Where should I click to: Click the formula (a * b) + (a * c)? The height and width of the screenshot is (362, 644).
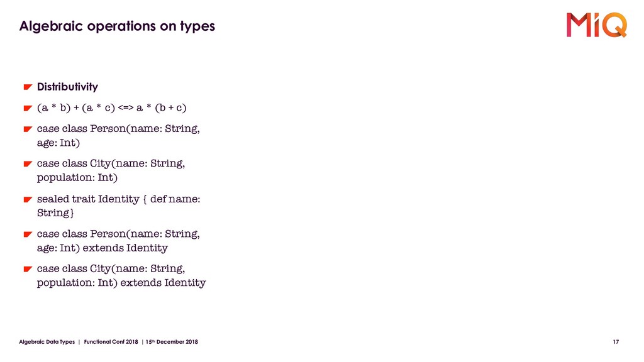76,108
